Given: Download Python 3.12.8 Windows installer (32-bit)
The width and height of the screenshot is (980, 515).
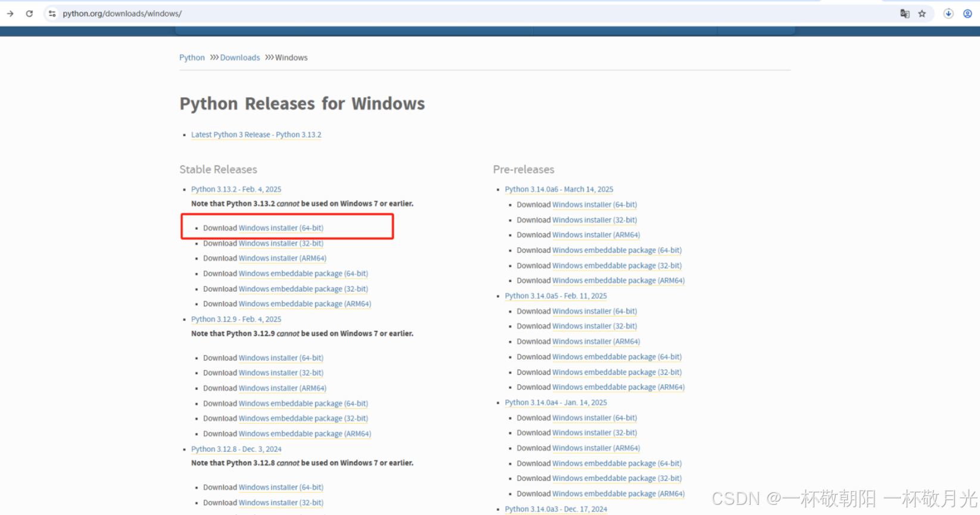Looking at the screenshot, I should [281, 503].
